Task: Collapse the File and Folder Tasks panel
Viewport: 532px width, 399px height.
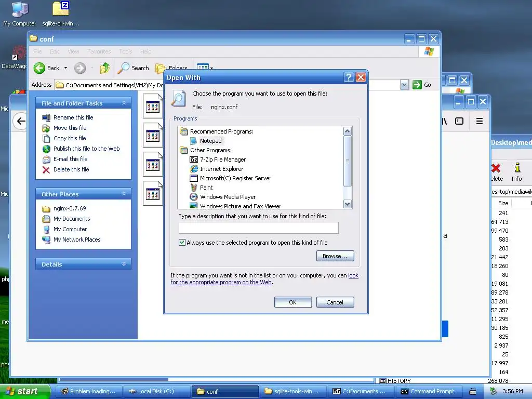Action: click(x=124, y=103)
